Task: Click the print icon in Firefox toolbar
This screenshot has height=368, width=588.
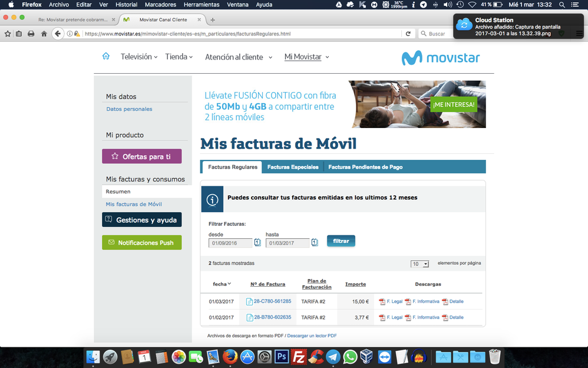Action: 31,34
